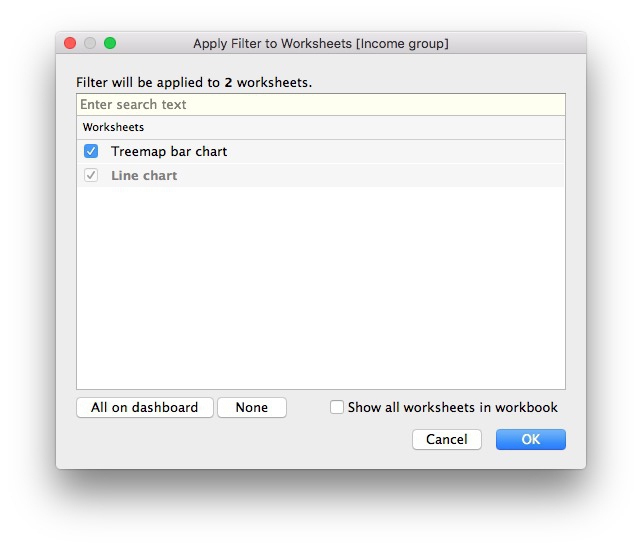Click the Worksheets column header
Screen dimensions: 642x549
click(114, 128)
